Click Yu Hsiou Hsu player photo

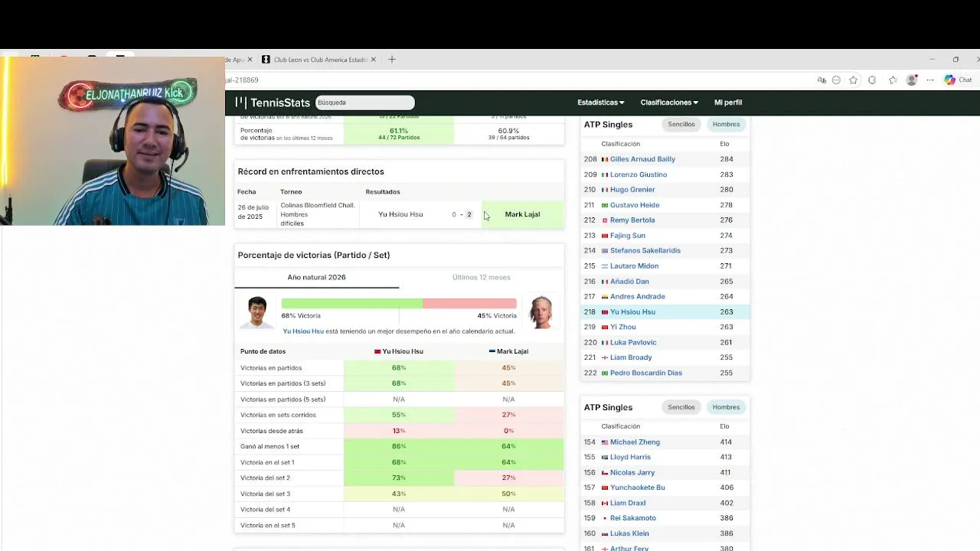(x=256, y=312)
